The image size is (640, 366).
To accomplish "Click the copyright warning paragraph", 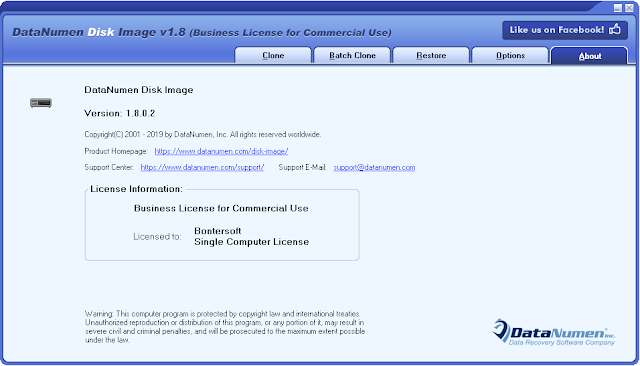I will click(225, 327).
